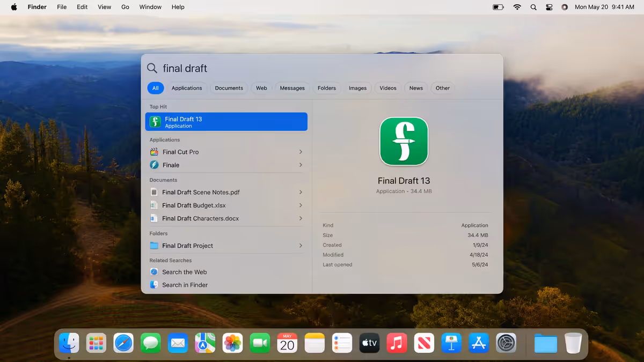Click the magnifier icon in Spotlight search field
Image resolution: width=644 pixels, height=362 pixels.
[x=152, y=68]
